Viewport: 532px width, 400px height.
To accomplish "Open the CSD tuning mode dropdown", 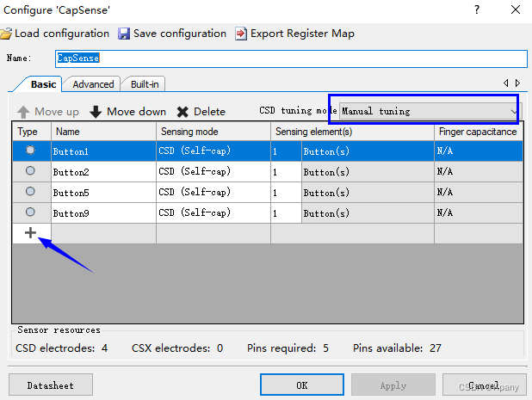I will 429,111.
